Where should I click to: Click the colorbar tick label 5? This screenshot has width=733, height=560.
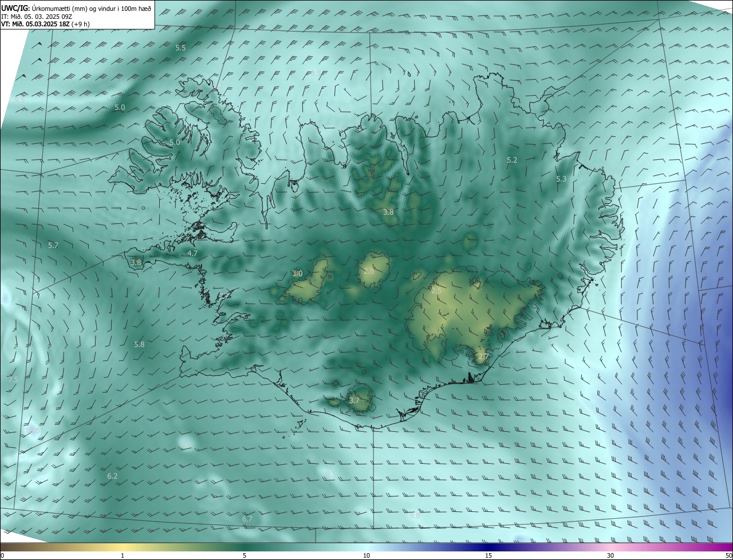pyautogui.click(x=245, y=555)
